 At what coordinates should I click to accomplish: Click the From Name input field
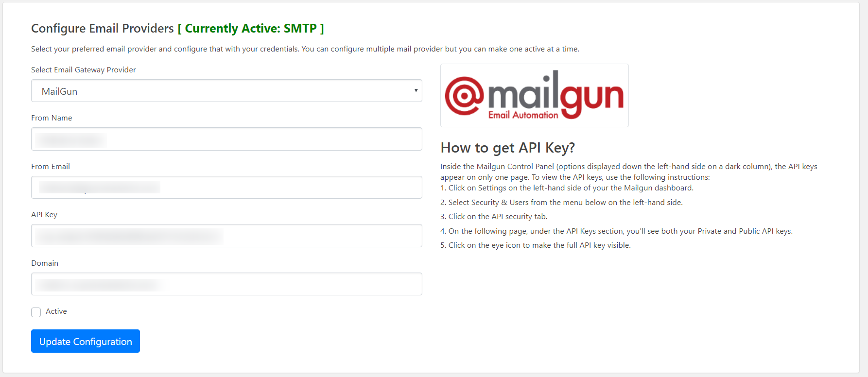click(226, 139)
